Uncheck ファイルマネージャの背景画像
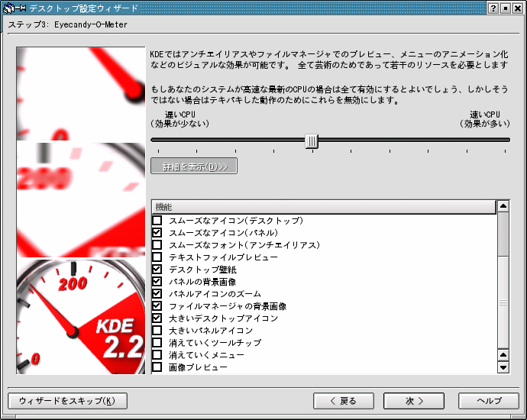Screen dimensions: 527x420 coord(157,305)
